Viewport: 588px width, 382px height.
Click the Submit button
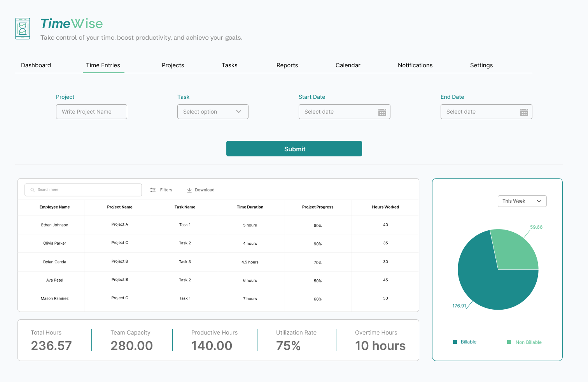coord(294,149)
